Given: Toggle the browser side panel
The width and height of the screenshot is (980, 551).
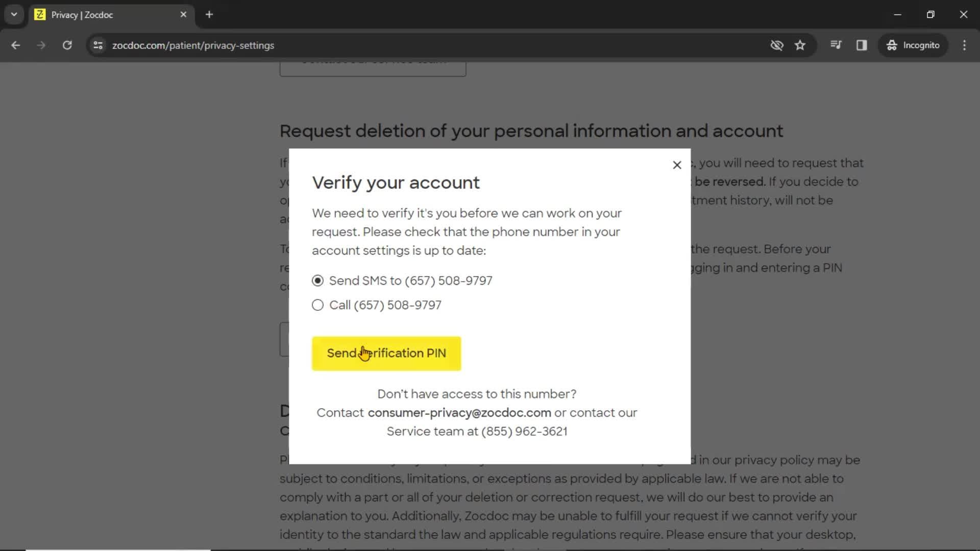Looking at the screenshot, I should point(862,45).
